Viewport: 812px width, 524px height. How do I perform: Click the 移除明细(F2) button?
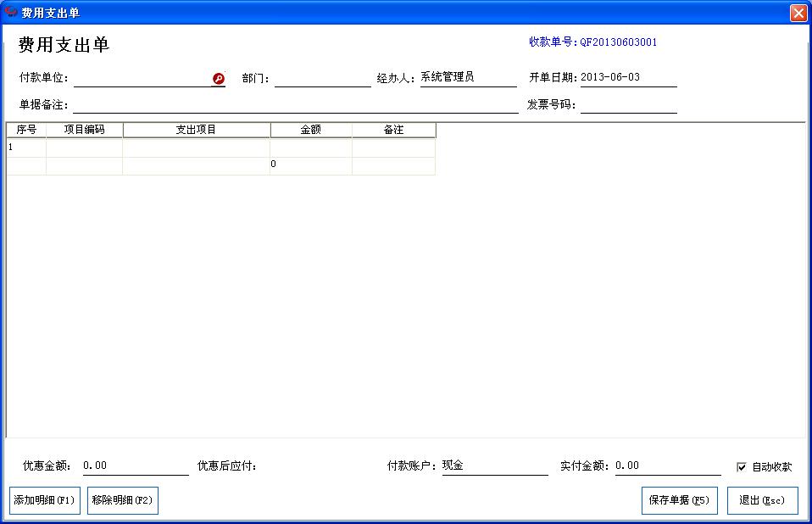[x=122, y=500]
